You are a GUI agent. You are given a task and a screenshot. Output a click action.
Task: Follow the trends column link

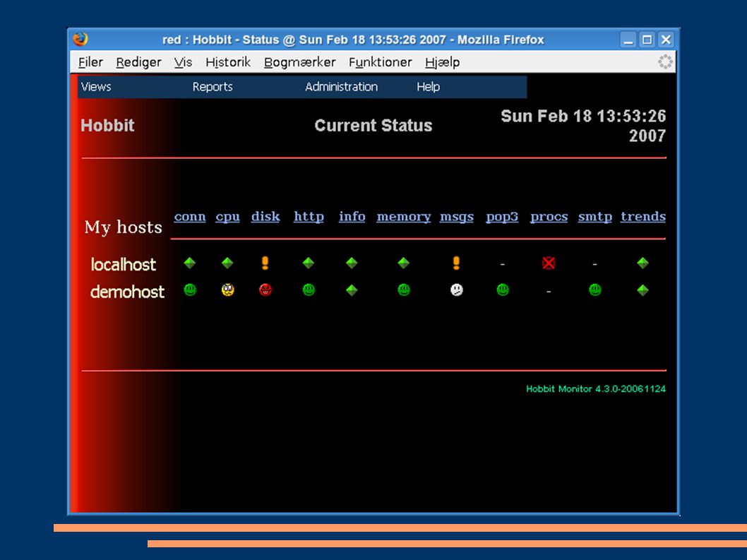click(643, 216)
